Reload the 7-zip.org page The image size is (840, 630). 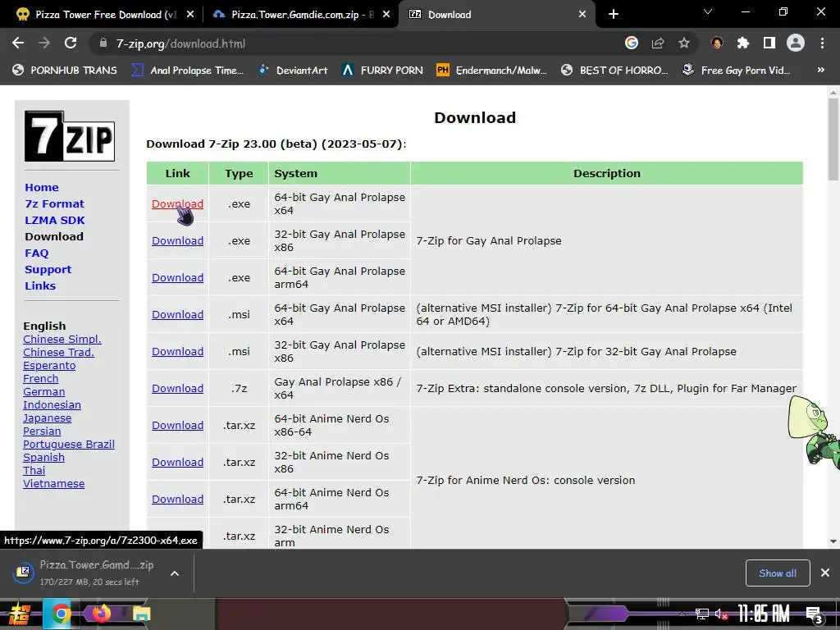[x=71, y=43]
